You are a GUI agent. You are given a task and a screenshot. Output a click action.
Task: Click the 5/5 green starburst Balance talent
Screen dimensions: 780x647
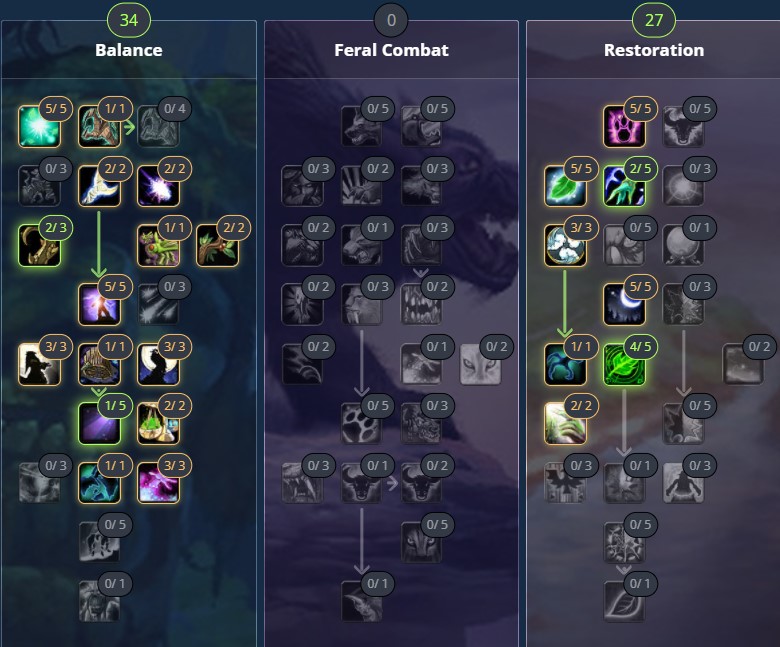pyautogui.click(x=39, y=126)
